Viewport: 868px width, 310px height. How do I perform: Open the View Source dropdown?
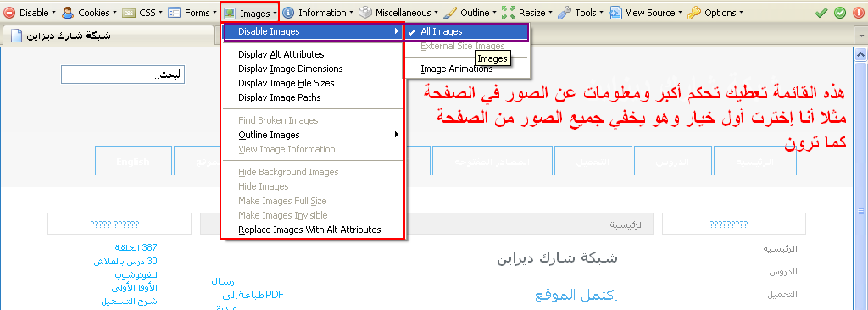tap(680, 13)
